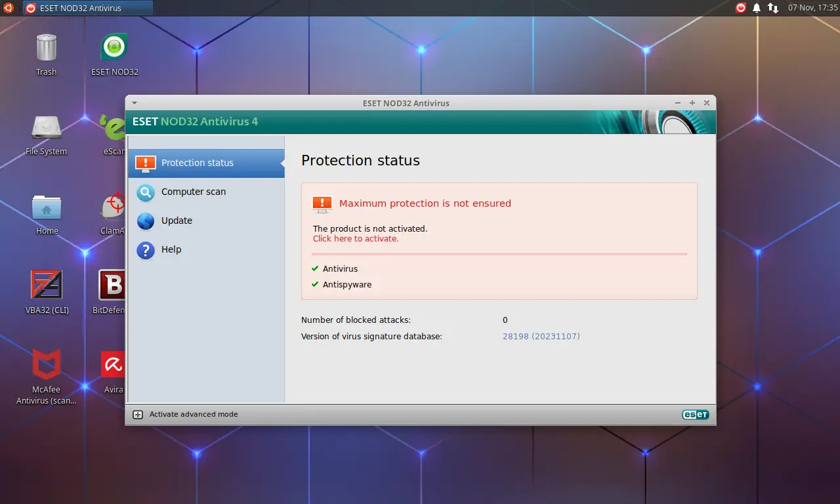This screenshot has height=504, width=840.
Task: Maximize the ESET NOD32 Antivirus window
Action: tap(692, 103)
